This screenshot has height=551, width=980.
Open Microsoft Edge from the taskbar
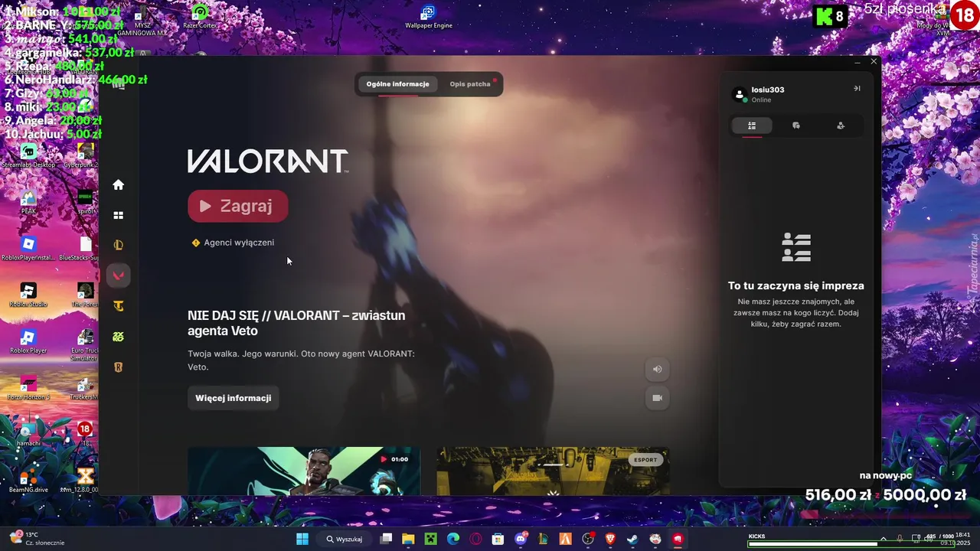pyautogui.click(x=453, y=539)
